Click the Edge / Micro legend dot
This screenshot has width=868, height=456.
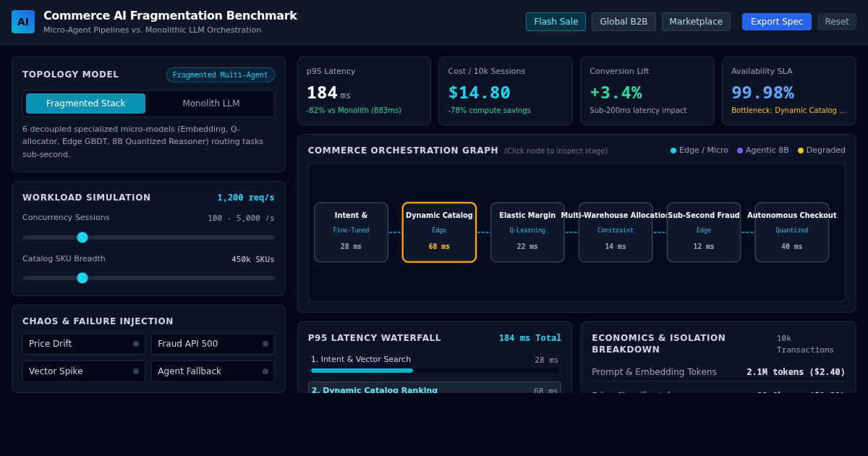point(673,151)
